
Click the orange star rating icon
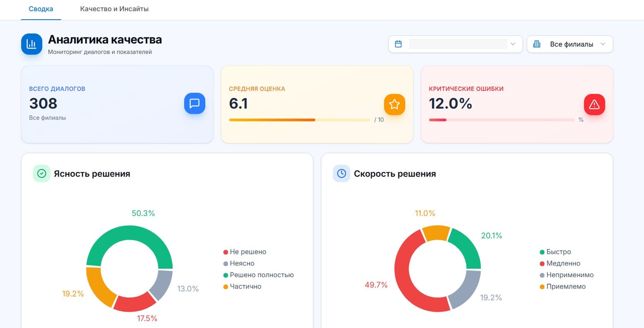(x=394, y=104)
